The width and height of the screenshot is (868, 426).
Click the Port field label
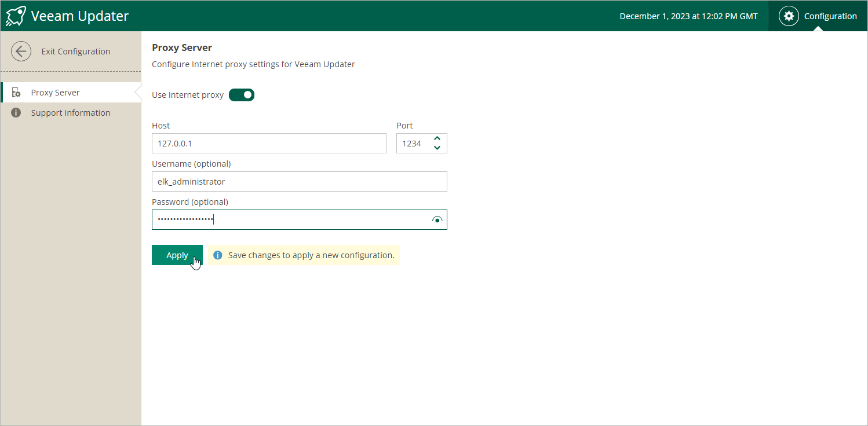[404, 126]
